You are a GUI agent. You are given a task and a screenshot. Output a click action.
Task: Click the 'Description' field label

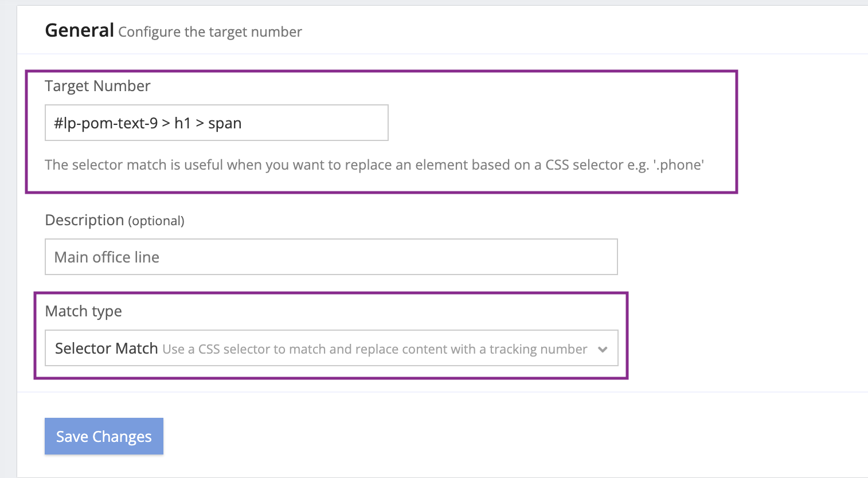(84, 220)
